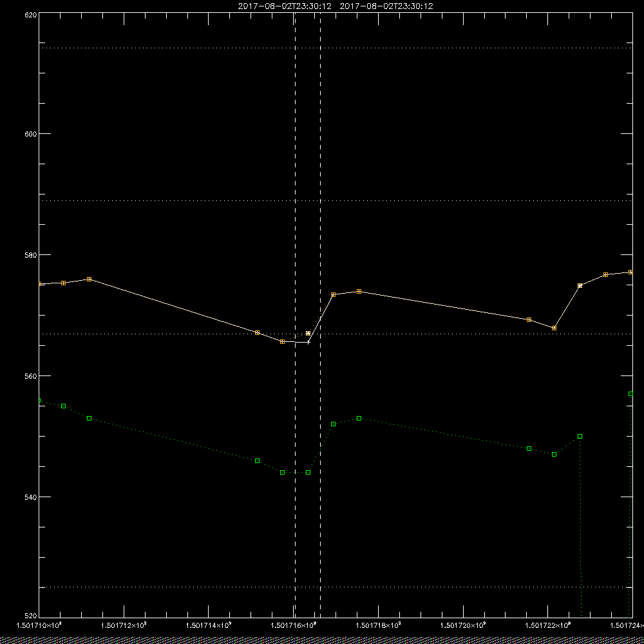Select the green marker near 546 before the dashed lines
The image size is (644, 644).
coord(257,461)
